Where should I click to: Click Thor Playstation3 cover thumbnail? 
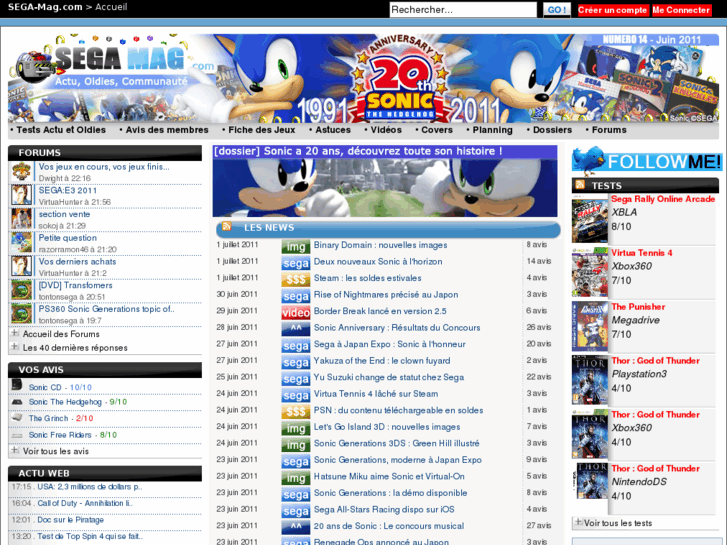pyautogui.click(x=589, y=380)
